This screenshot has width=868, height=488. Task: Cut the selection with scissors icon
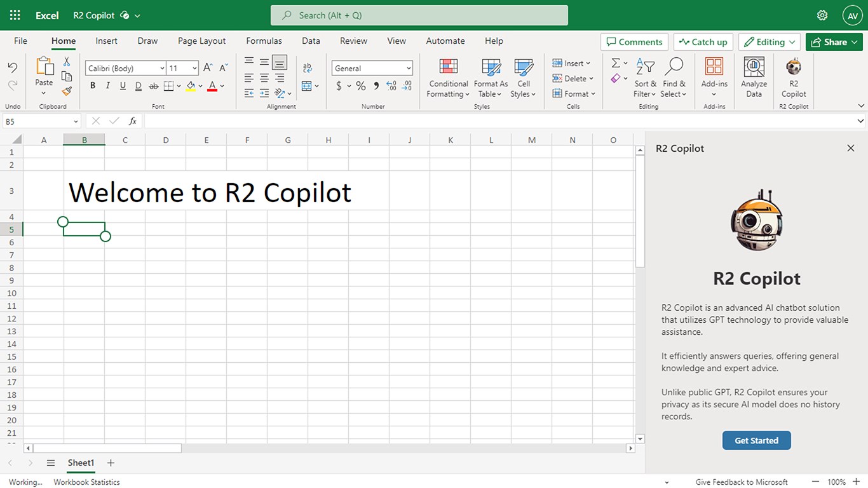(67, 62)
